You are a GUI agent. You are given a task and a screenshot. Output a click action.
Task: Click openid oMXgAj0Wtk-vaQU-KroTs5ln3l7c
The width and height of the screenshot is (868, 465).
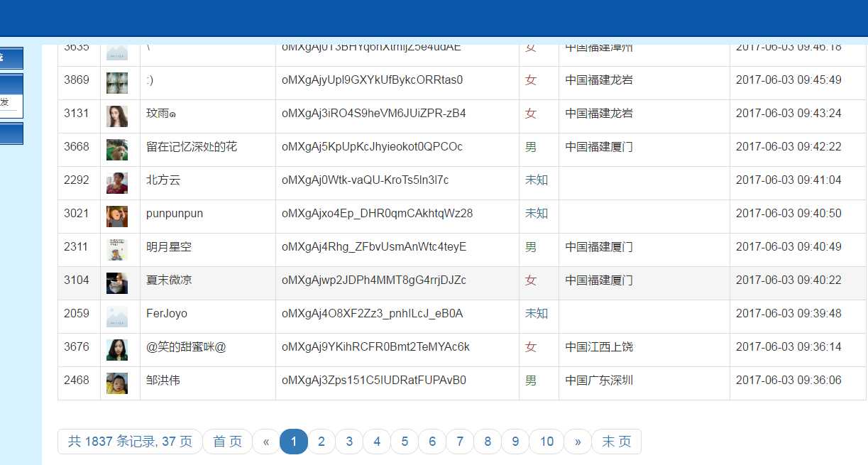pos(366,180)
